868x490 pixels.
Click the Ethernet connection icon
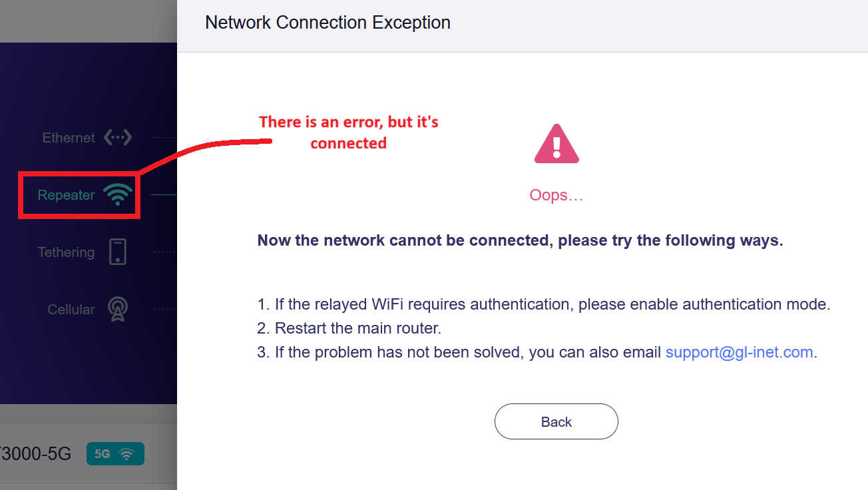(x=118, y=138)
